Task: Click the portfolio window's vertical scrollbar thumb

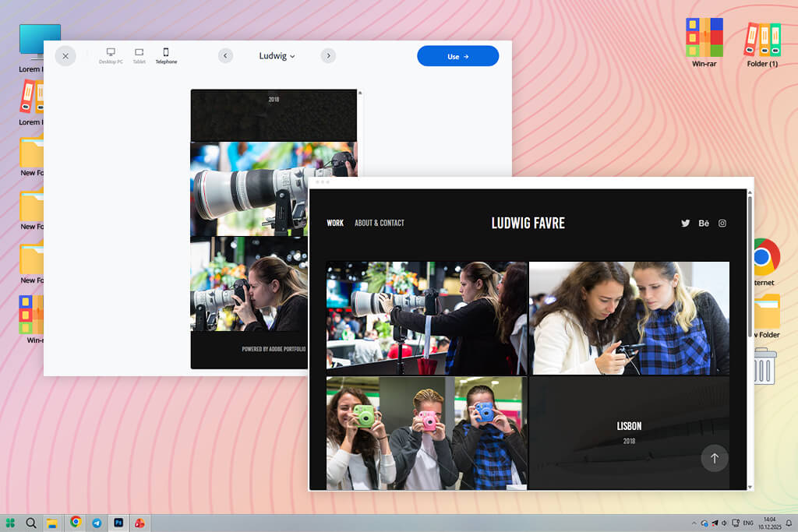Action: click(750, 266)
